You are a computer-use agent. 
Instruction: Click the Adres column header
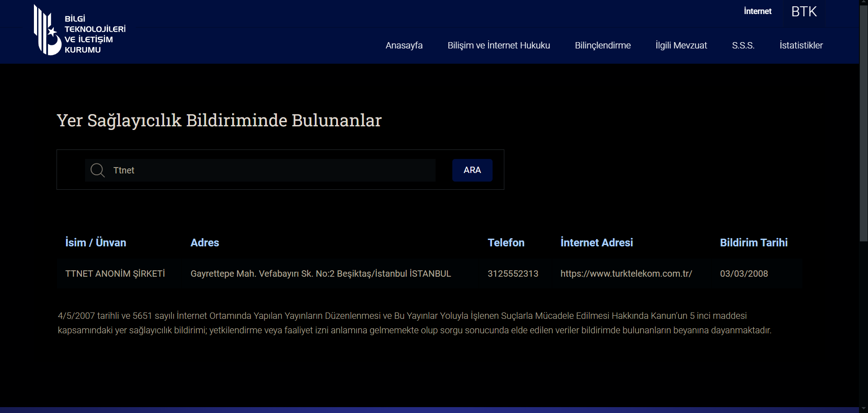pos(204,243)
